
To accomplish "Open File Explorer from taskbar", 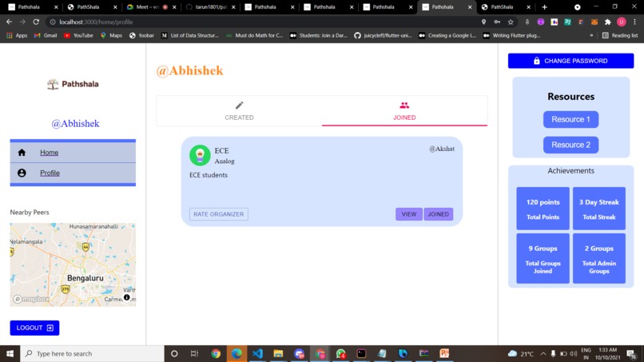I will 278,353.
